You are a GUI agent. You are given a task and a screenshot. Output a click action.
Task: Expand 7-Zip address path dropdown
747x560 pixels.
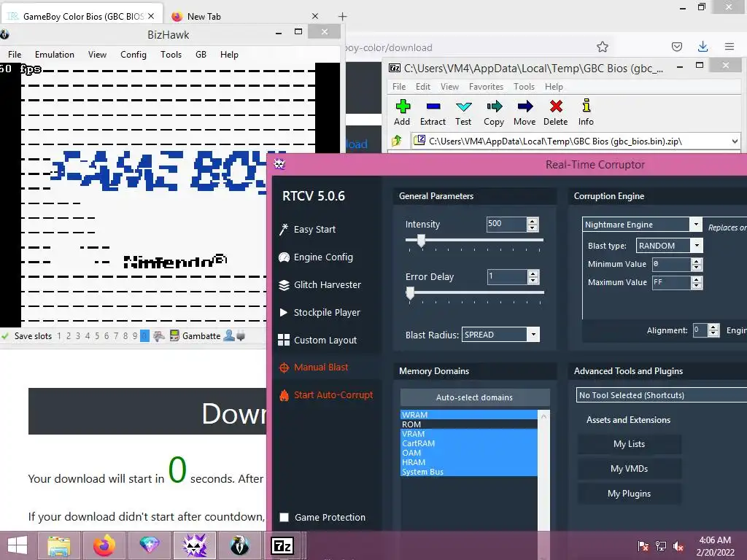tap(735, 141)
